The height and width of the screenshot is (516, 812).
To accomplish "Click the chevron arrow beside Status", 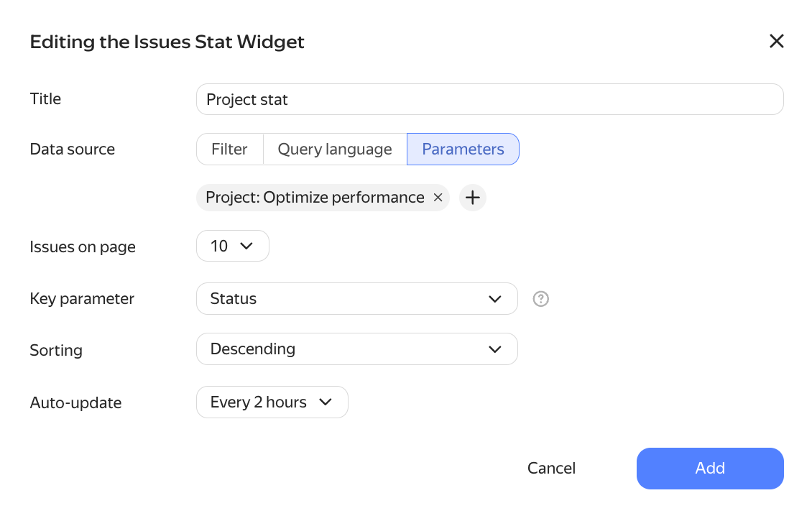I will coord(494,299).
